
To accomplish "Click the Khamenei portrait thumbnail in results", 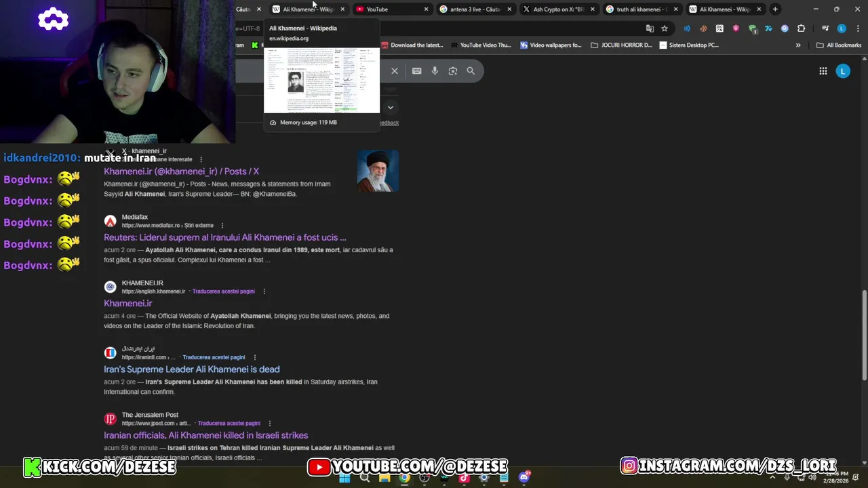I will click(378, 171).
